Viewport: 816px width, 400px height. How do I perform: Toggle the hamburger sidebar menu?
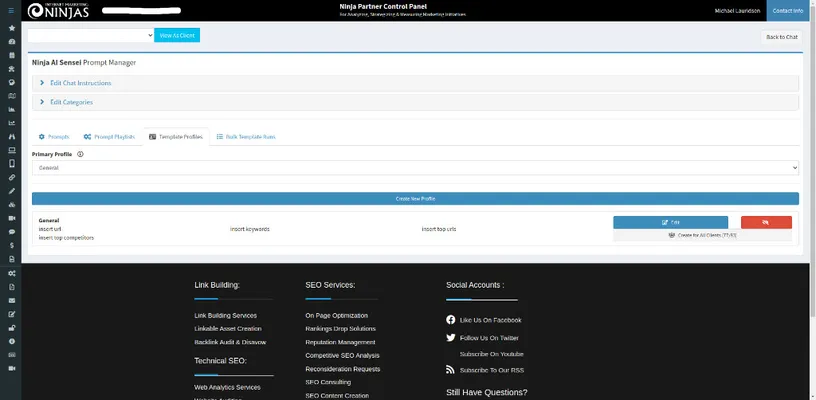pos(11,13)
